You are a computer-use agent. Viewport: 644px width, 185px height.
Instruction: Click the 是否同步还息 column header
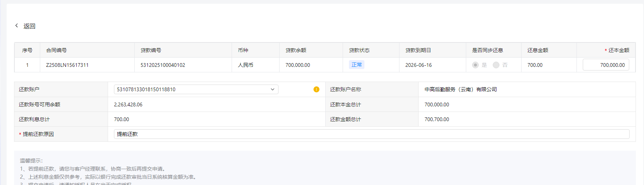click(x=488, y=50)
